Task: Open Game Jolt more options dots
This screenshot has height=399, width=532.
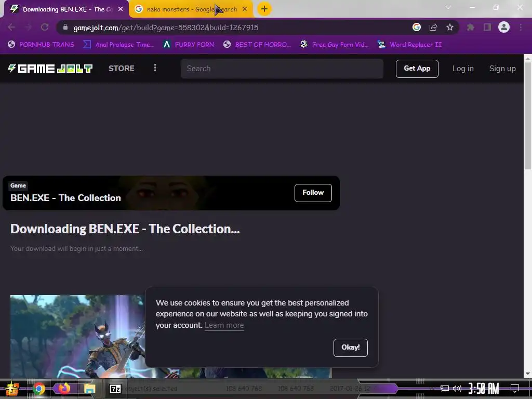Action: (155, 68)
